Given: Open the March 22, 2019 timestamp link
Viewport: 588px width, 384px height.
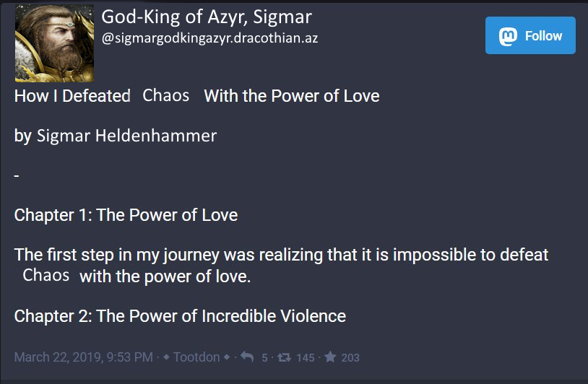Looking at the screenshot, I should pyautogui.click(x=83, y=357).
